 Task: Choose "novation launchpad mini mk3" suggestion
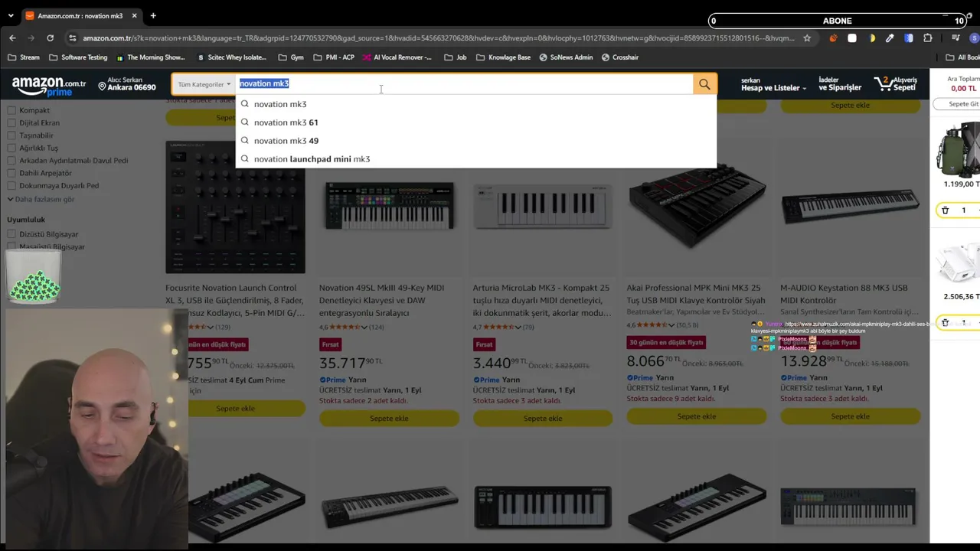[x=476, y=159]
